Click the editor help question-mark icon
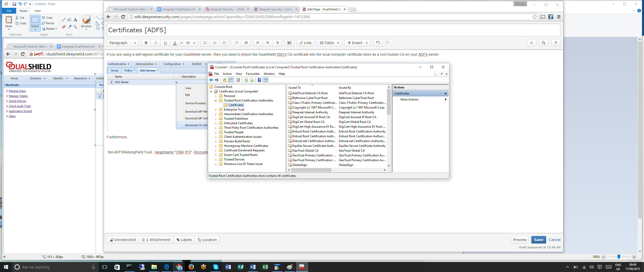Image resolution: width=644 pixels, height=272 pixels. tap(555, 43)
